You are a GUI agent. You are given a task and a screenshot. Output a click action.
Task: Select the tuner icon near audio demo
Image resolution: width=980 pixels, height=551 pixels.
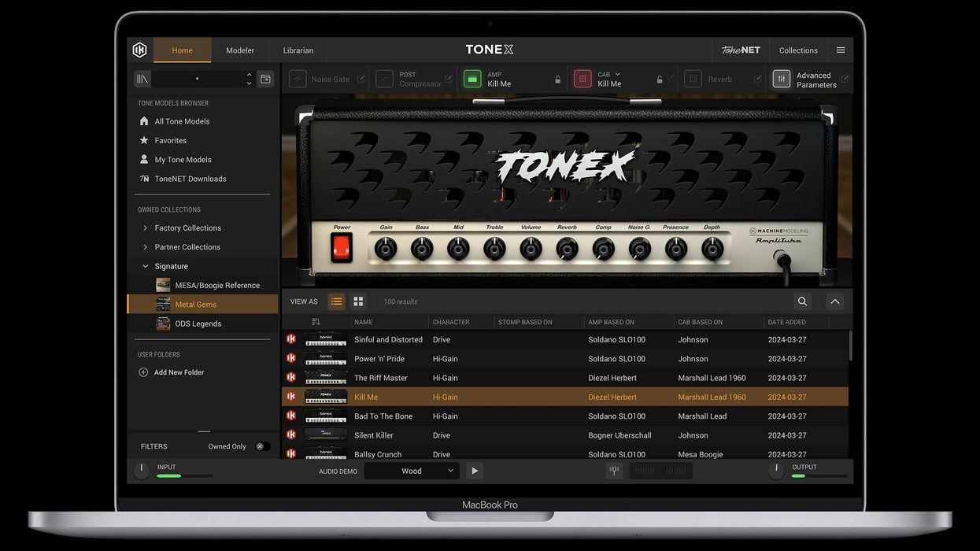614,470
